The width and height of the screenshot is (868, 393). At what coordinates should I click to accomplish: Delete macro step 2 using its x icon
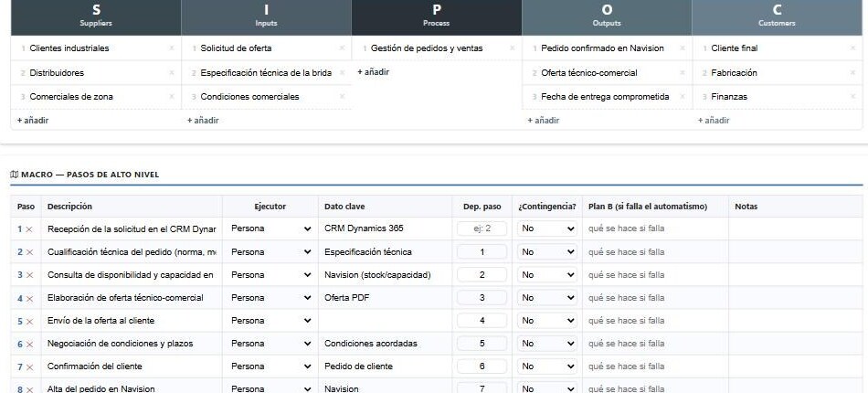pos(30,252)
